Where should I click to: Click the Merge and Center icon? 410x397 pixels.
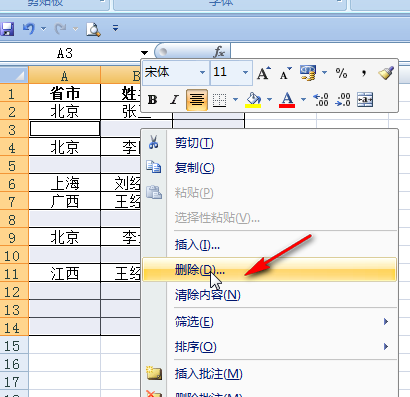coord(365,100)
